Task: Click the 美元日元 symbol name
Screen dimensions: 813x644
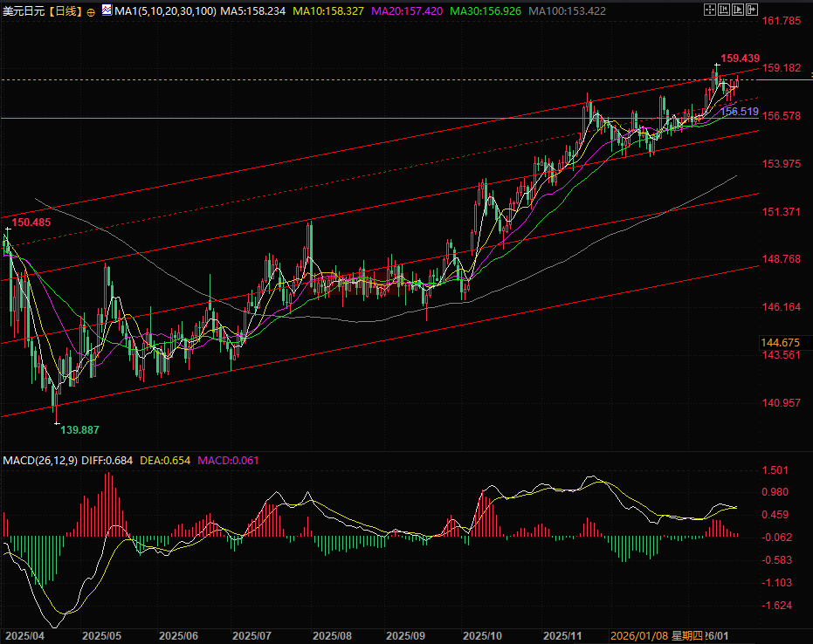Action: [x=22, y=10]
